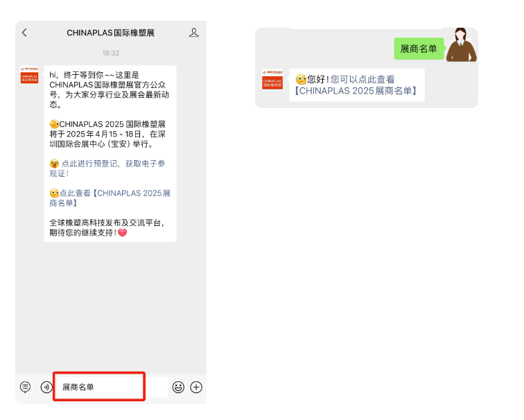Tap the emoji before CHINAPLAS 2025 国际橡塑展
This screenshot has height=420, width=524.
(x=54, y=125)
